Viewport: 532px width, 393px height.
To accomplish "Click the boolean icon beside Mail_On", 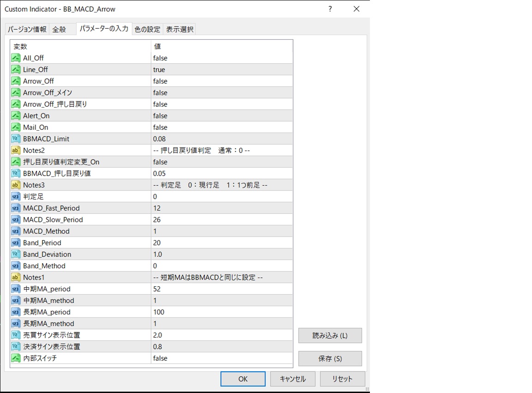I will coord(16,127).
